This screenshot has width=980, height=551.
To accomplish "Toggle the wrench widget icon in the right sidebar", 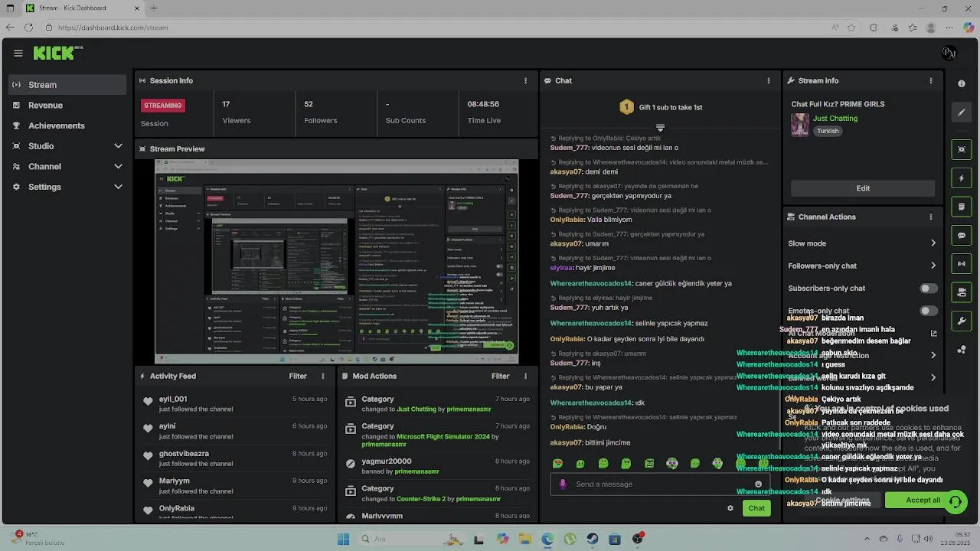I will point(962,321).
